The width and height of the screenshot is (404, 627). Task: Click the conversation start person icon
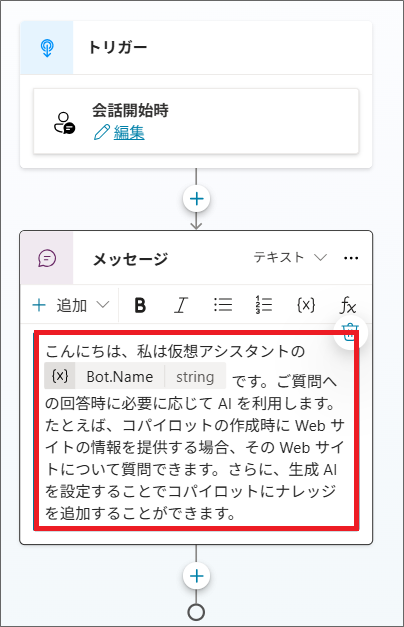[x=64, y=123]
